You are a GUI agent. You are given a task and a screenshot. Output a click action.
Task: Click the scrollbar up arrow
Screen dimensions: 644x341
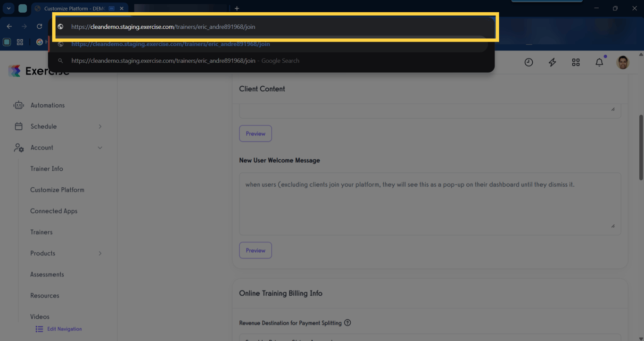click(x=641, y=54)
